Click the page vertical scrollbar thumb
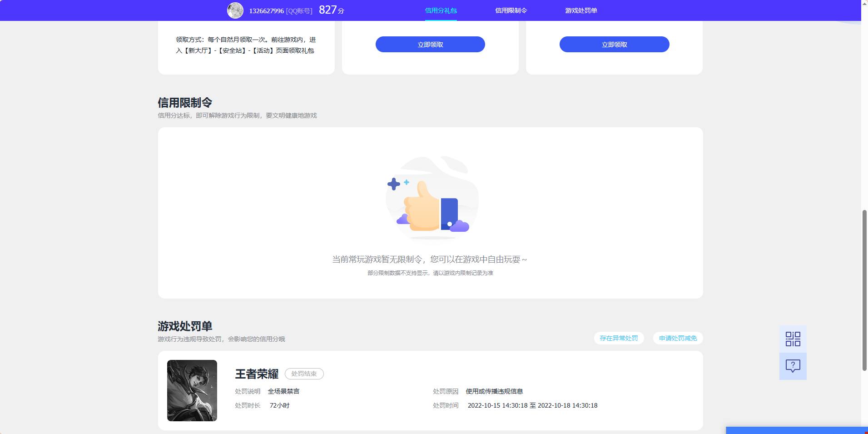The width and height of the screenshot is (868, 434). point(864,290)
